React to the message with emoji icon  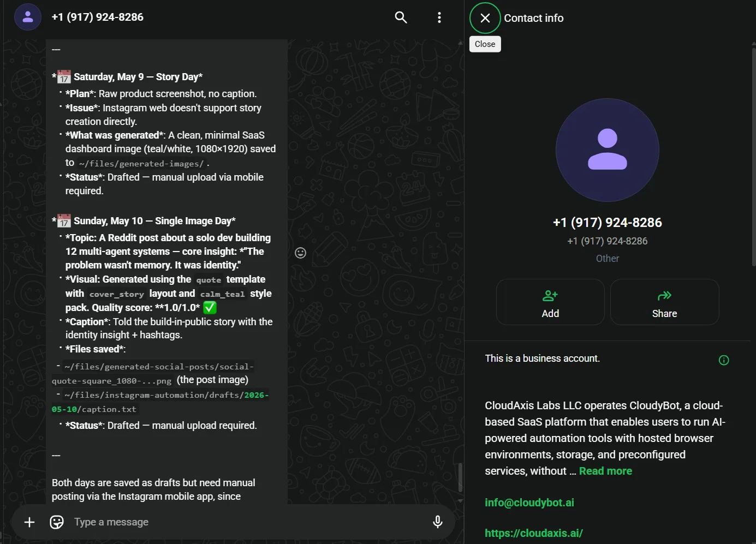pyautogui.click(x=300, y=253)
